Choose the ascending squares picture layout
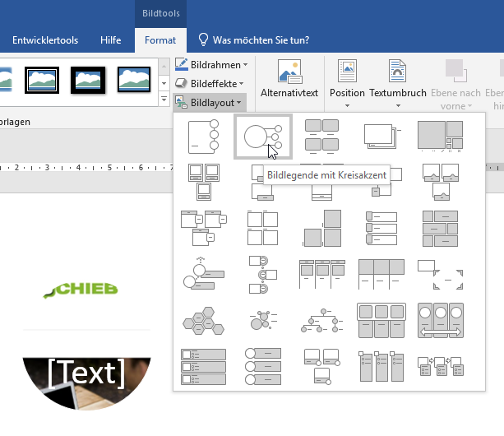The width and height of the screenshot is (504, 436). click(x=321, y=229)
